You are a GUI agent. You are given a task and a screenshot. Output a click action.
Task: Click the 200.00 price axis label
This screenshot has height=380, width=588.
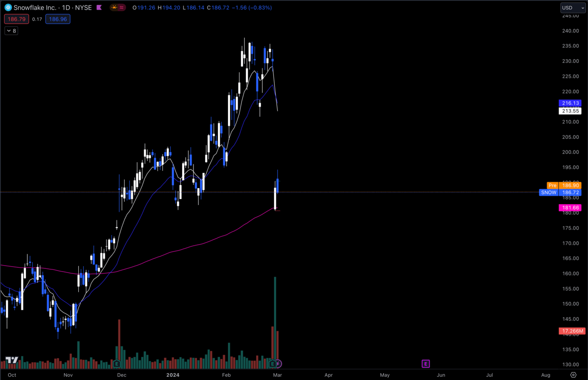[x=570, y=152]
